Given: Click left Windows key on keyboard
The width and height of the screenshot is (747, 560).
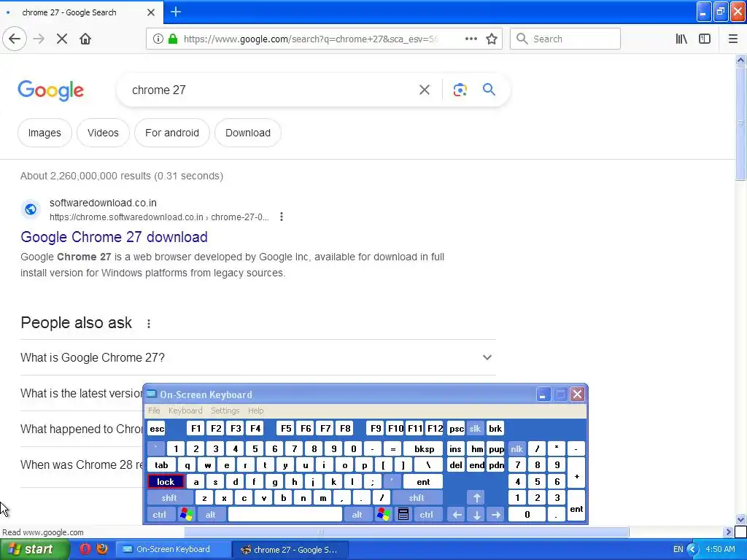Looking at the screenshot, I should tap(186, 514).
